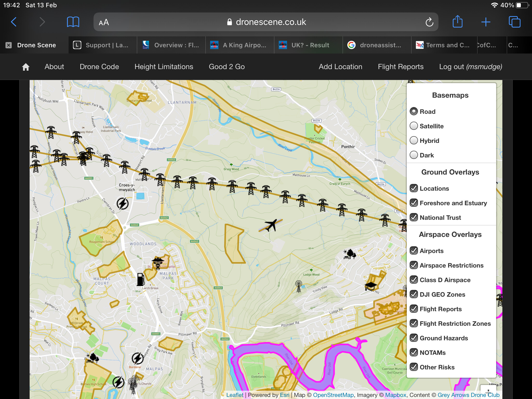This screenshot has width=532, height=399.
Task: Disable the DJI GEO Zones overlay
Action: [414, 294]
